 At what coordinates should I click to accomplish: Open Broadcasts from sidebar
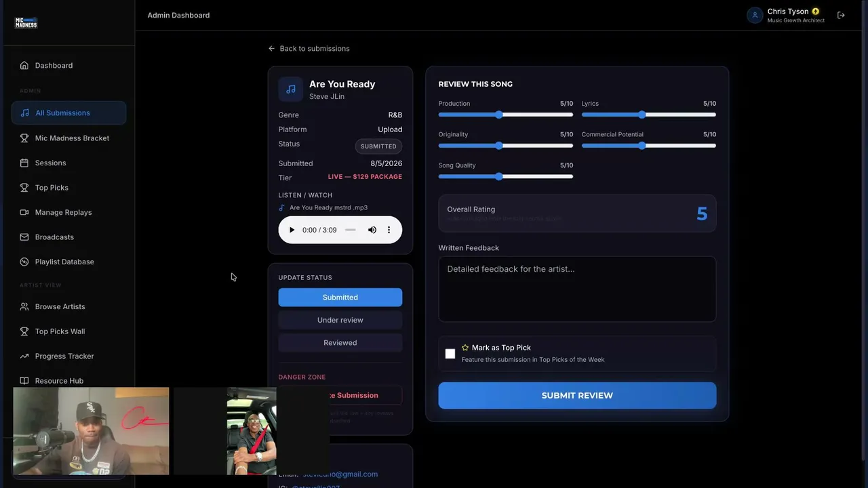[x=68, y=237]
